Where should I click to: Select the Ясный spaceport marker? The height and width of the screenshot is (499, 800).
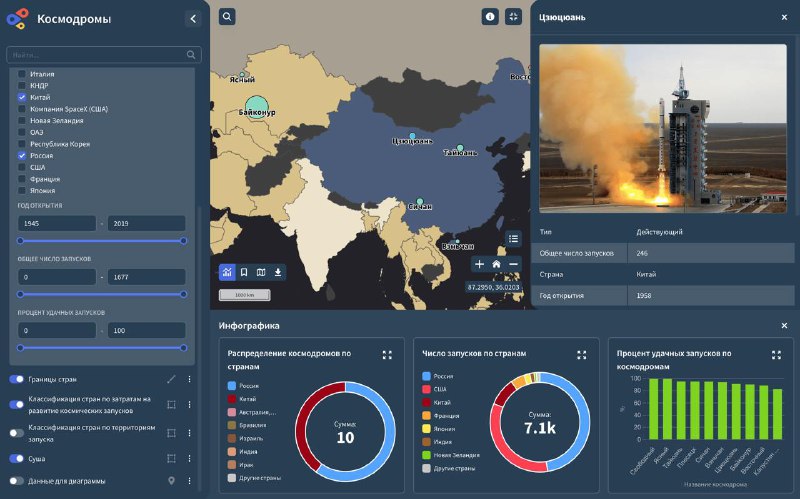point(242,74)
